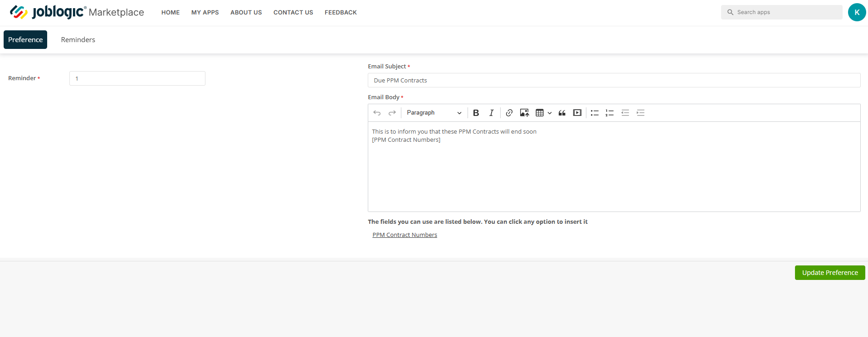This screenshot has height=337, width=868.
Task: Insert a link using the link icon
Action: (509, 113)
